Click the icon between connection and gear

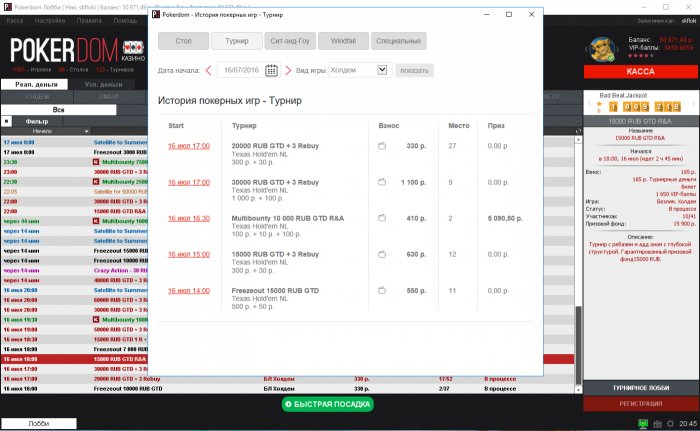click(657, 423)
